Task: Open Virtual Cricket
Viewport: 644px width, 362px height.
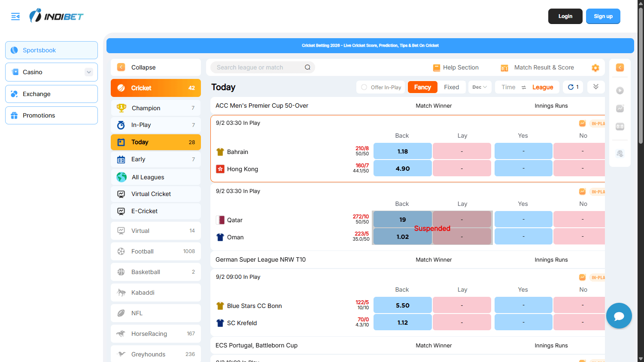Action: pos(156,194)
